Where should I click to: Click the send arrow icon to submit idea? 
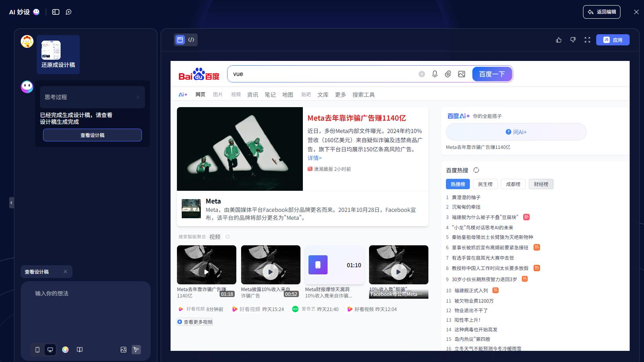pyautogui.click(x=136, y=350)
